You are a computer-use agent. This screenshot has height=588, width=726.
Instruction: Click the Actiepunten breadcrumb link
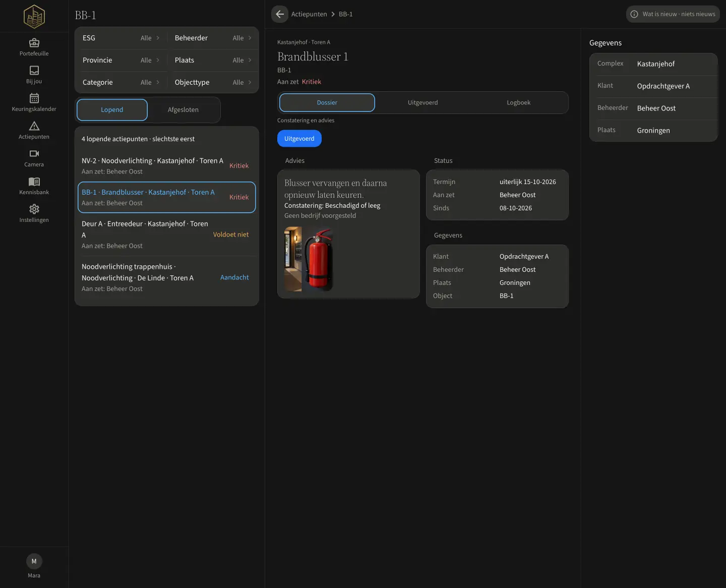click(x=309, y=14)
